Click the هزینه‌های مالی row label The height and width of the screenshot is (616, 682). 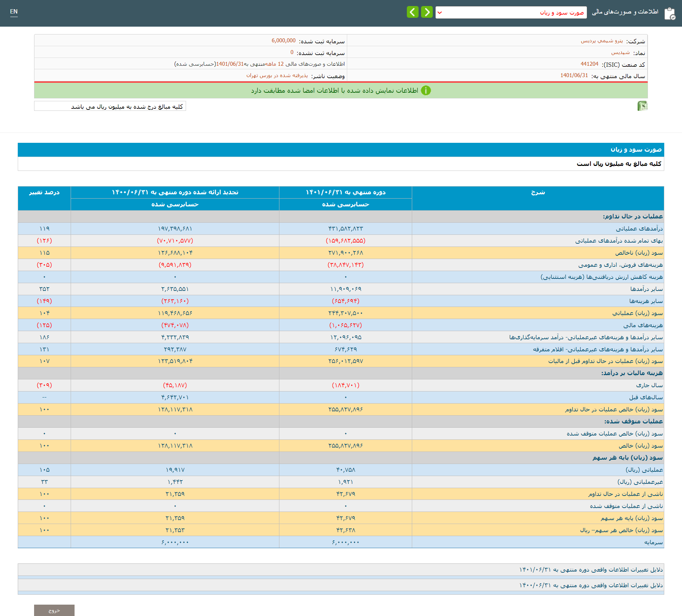(643, 325)
